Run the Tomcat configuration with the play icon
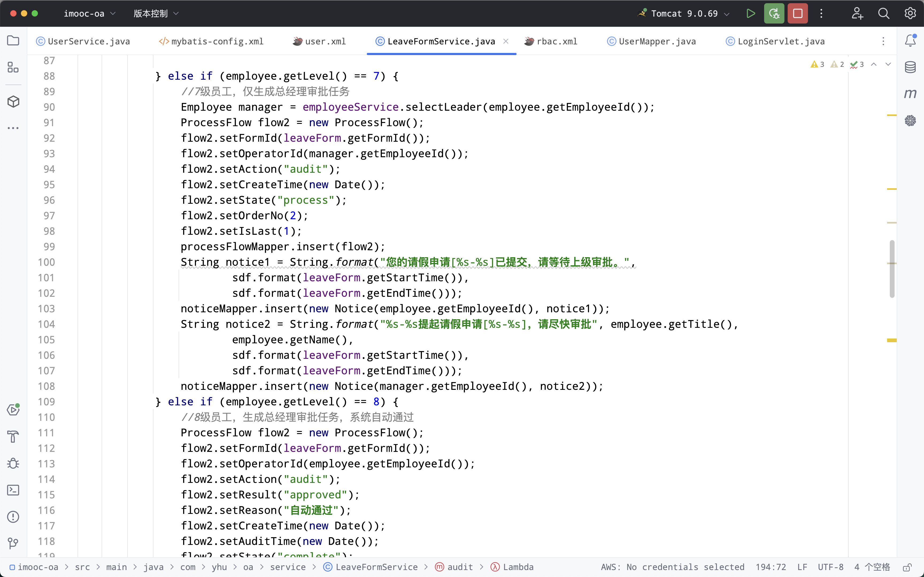 tap(750, 13)
